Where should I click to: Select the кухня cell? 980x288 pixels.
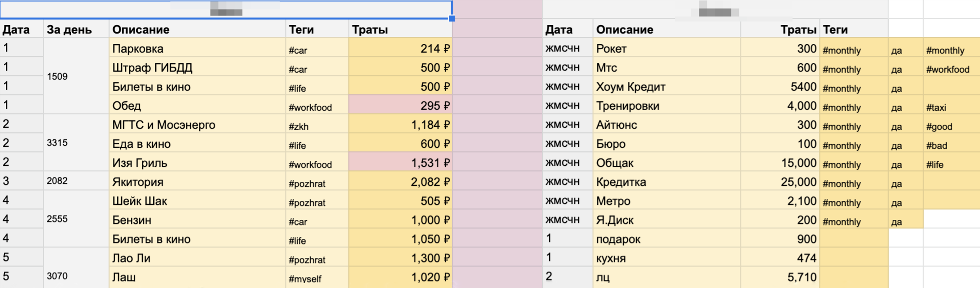coord(667,257)
